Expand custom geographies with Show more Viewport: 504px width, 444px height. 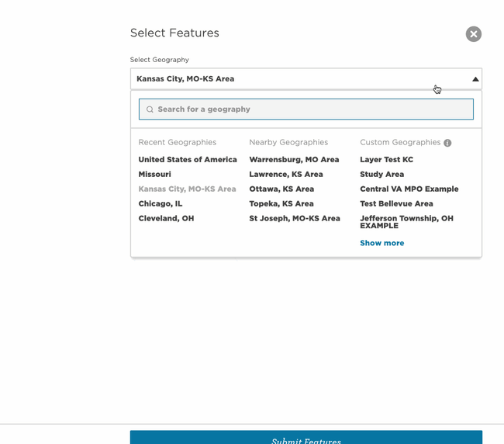381,243
